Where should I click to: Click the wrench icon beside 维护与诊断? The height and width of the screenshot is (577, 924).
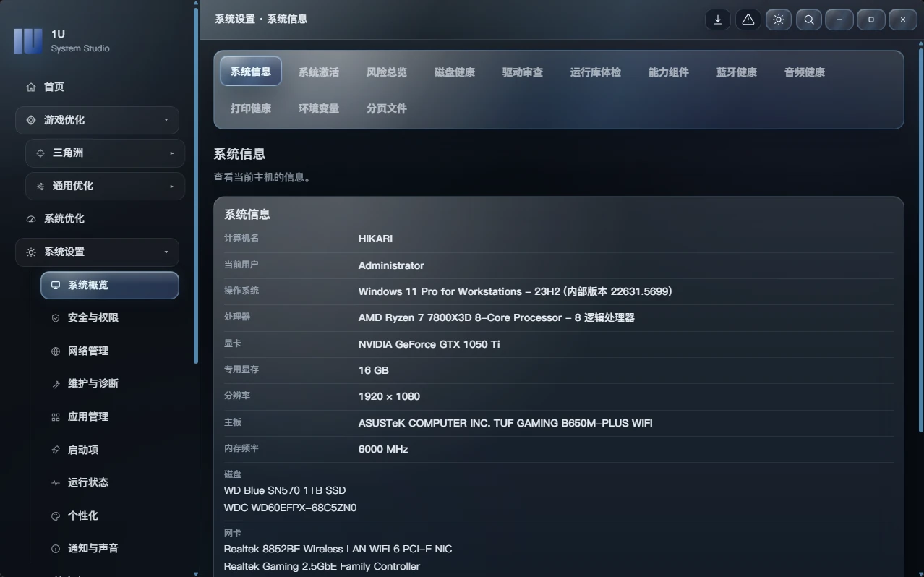coord(56,384)
